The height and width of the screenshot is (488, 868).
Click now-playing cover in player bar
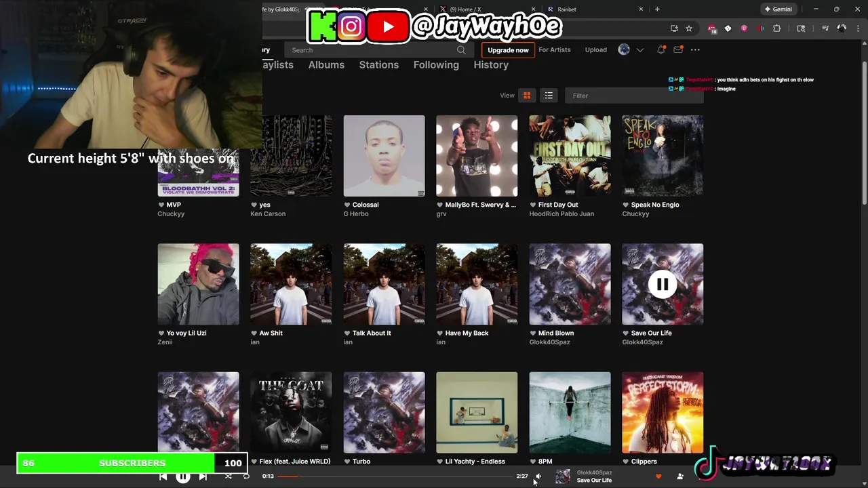[x=563, y=476]
